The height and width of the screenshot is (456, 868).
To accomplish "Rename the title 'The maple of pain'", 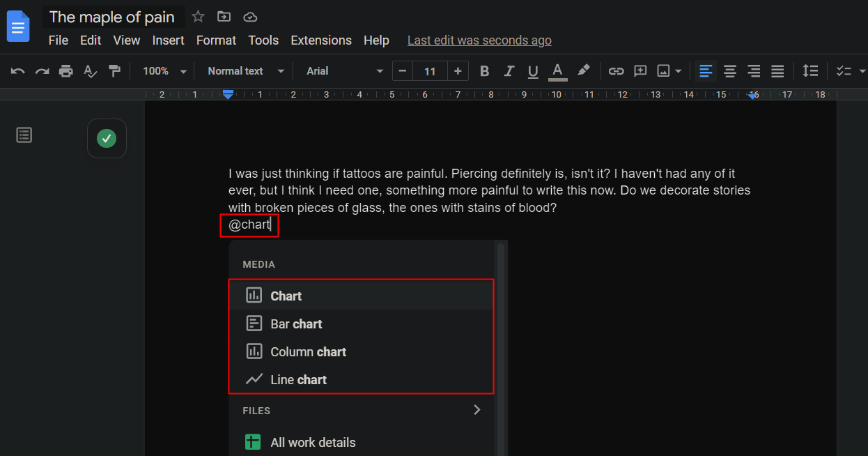I will (x=112, y=17).
